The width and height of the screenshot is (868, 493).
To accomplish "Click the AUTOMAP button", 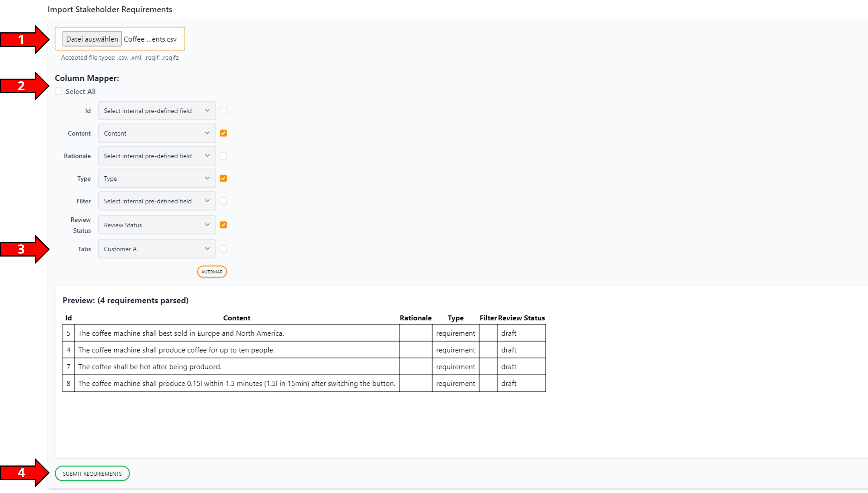I will tap(212, 272).
